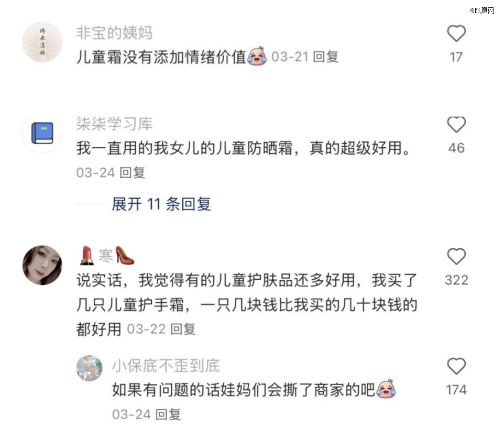Viewport: 504px width, 439px height.
Task: Open the woman's portrait avatar of 寒
Action: [42, 265]
